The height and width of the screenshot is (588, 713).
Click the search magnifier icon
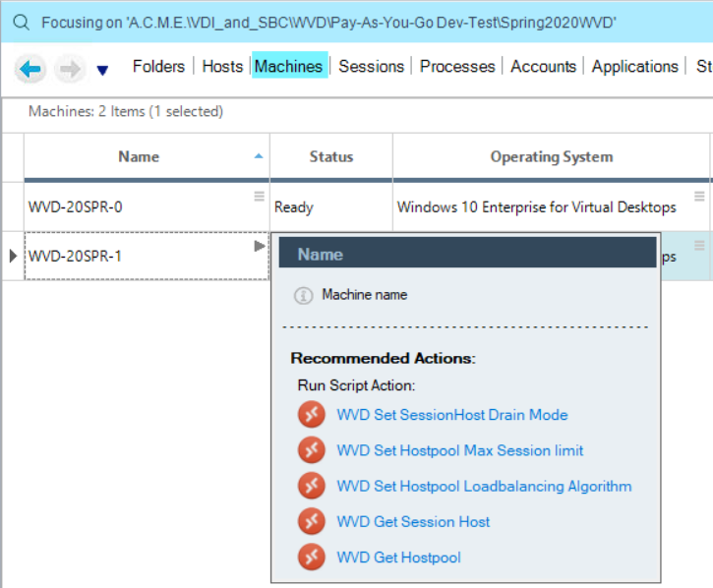[21, 23]
